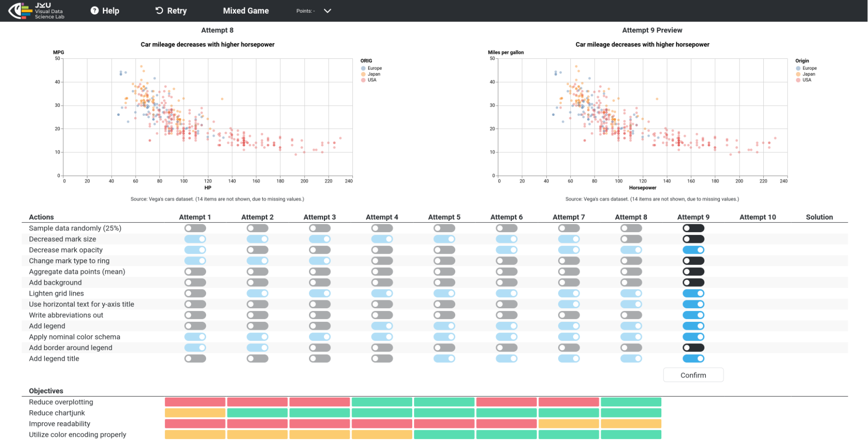The height and width of the screenshot is (440, 868).
Task: Enable Add border around legend in Attempt 9
Action: 693,348
